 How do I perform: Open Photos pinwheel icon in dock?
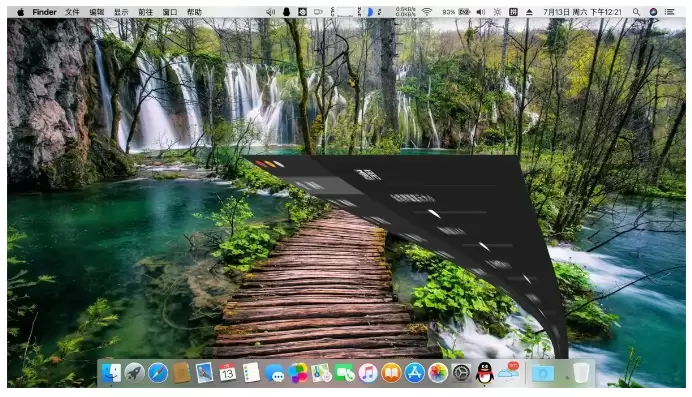tap(438, 373)
